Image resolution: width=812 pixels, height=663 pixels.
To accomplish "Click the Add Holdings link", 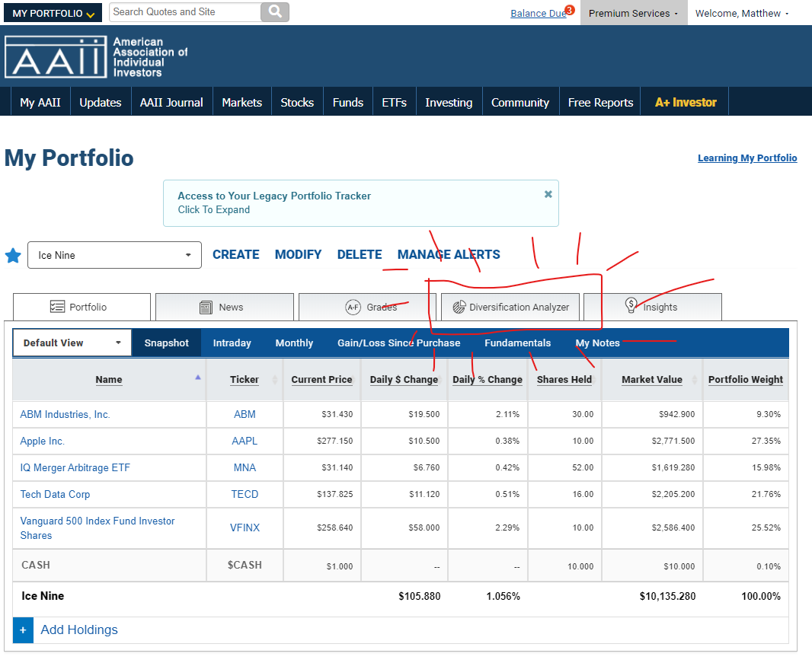I will (79, 630).
